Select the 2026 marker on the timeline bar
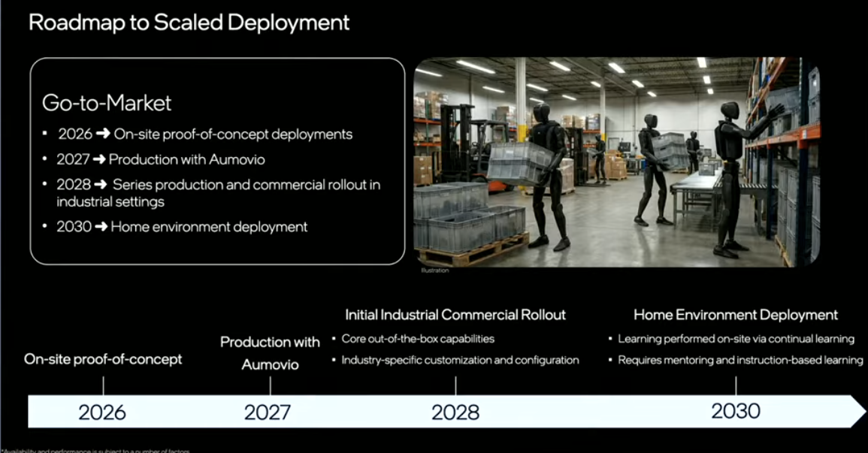Image resolution: width=868 pixels, height=453 pixels. point(102,412)
